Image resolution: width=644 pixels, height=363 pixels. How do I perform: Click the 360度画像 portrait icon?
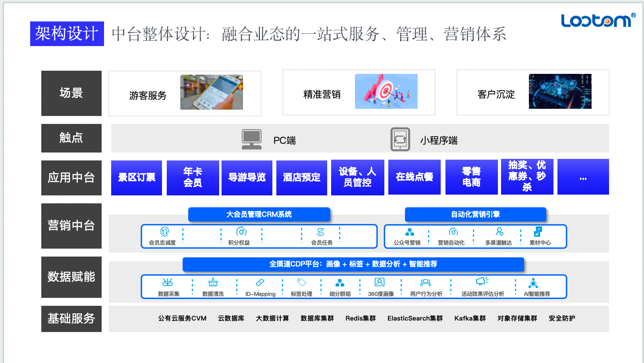pos(380,282)
